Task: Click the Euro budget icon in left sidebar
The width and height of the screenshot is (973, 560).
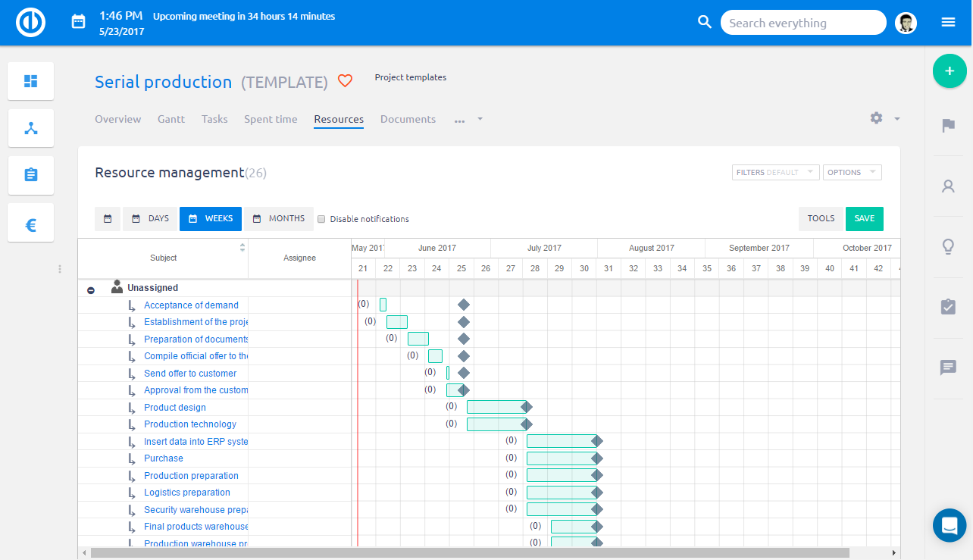Action: click(30, 221)
